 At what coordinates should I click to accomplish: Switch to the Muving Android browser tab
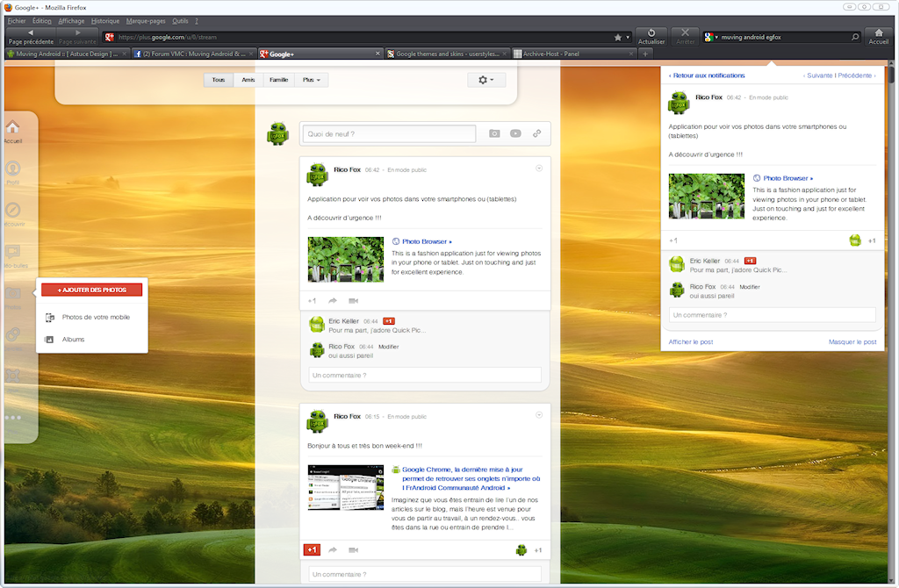(x=67, y=54)
